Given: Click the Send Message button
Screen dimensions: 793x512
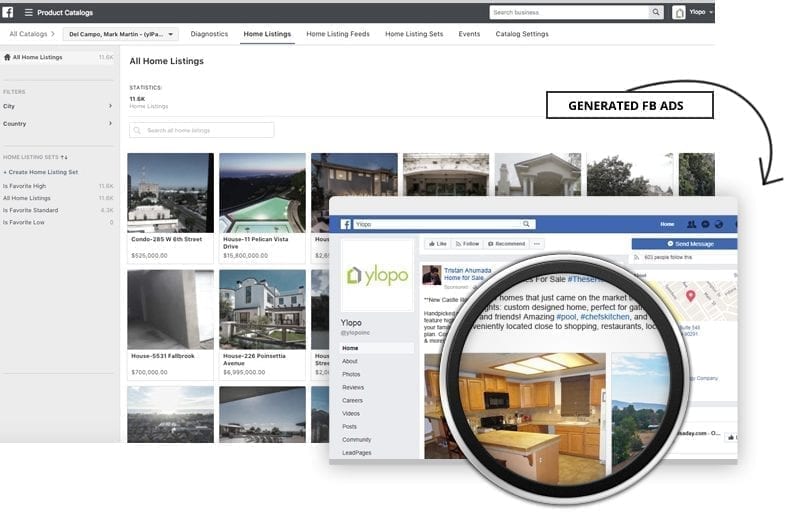Looking at the screenshot, I should pos(684,244).
